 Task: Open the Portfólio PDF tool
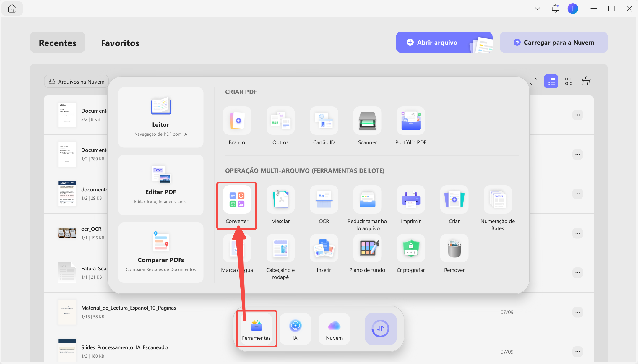point(411,120)
